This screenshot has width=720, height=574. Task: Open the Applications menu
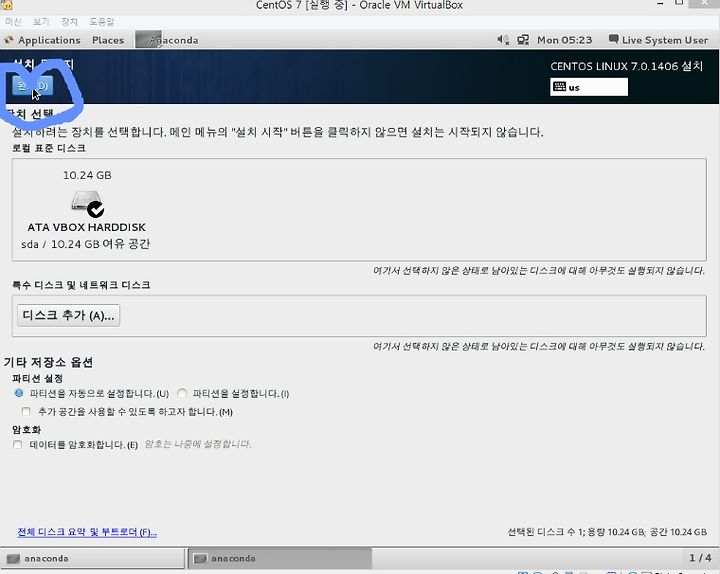pyautogui.click(x=49, y=40)
